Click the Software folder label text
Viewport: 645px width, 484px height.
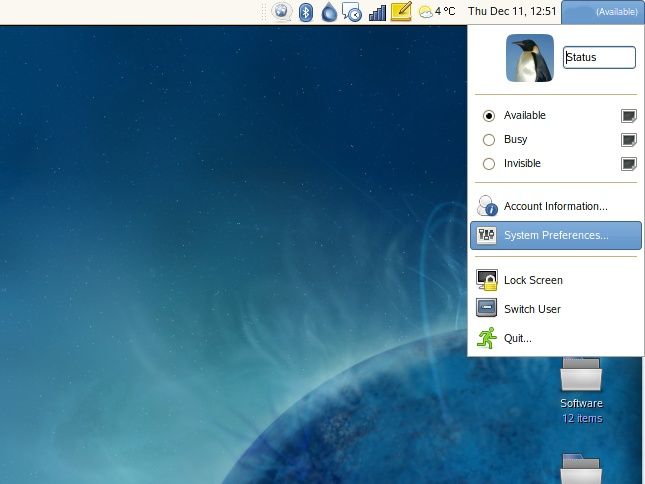pyautogui.click(x=581, y=403)
